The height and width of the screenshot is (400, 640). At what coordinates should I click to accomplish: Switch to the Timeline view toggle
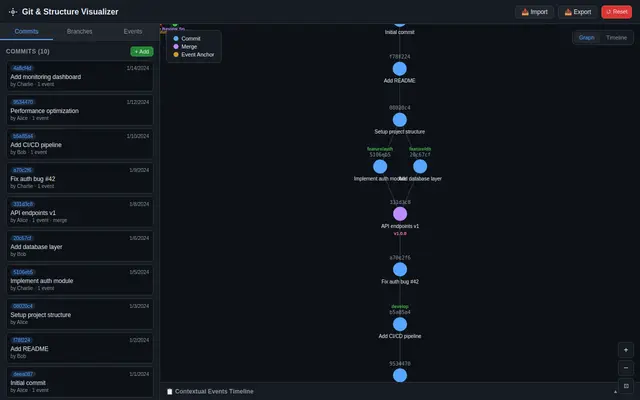click(616, 38)
